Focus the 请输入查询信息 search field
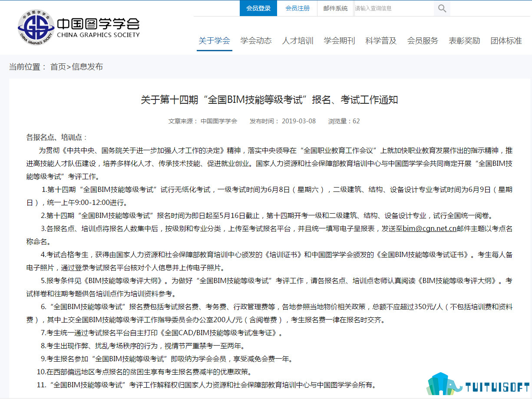The width and height of the screenshot is (532, 399). tap(394, 8)
